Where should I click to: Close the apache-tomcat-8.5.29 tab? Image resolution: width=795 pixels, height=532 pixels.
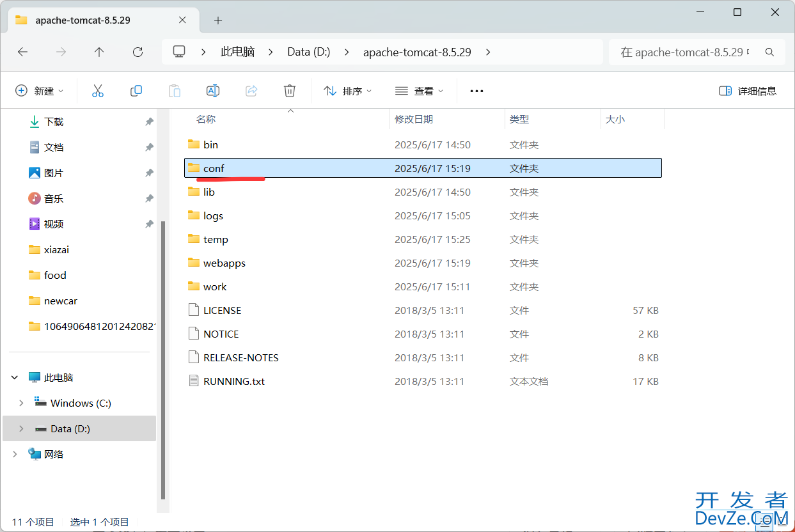tap(182, 20)
